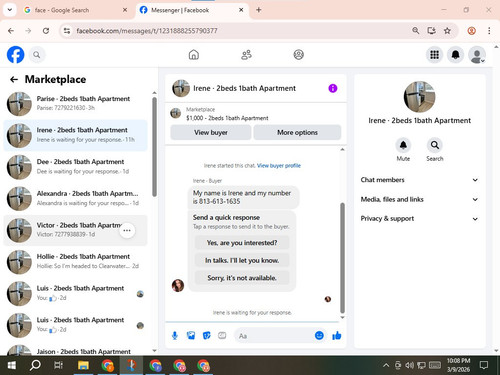Click the purple conversation info icon
This screenshot has width=500, height=375.
click(x=333, y=88)
